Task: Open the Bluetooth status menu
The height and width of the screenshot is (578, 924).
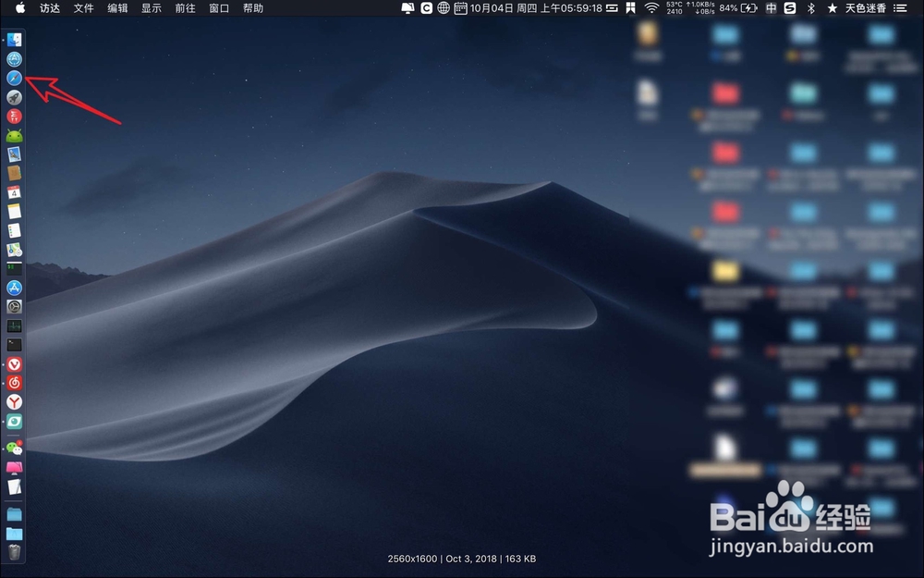Action: coord(811,7)
